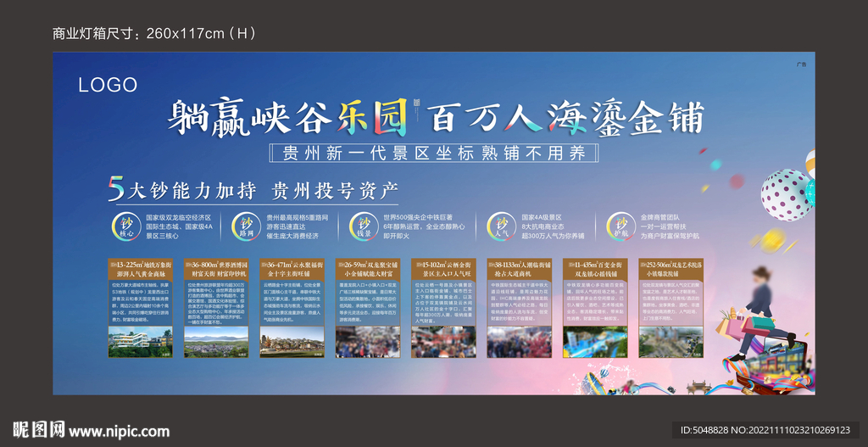
Task: Click the 超300万人气为你养铺 text line
Action: pyautogui.click(x=553, y=236)
